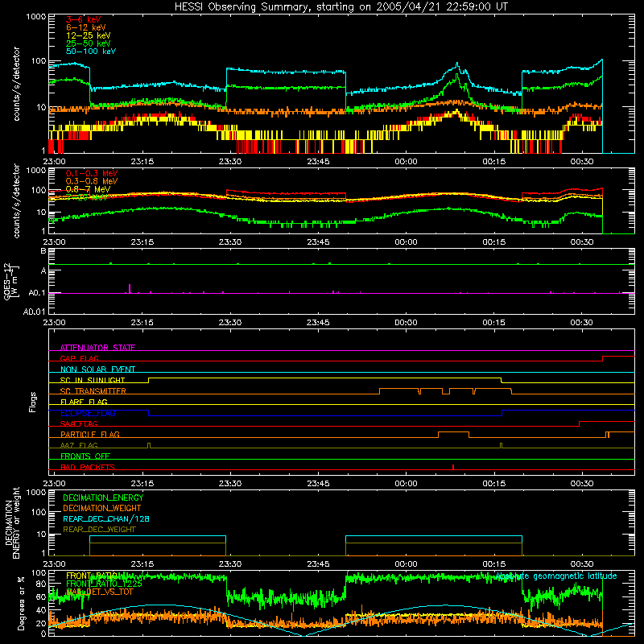Click the 00:00 tick under the GOES-12 panel
The height and width of the screenshot is (644, 644).
tap(406, 323)
